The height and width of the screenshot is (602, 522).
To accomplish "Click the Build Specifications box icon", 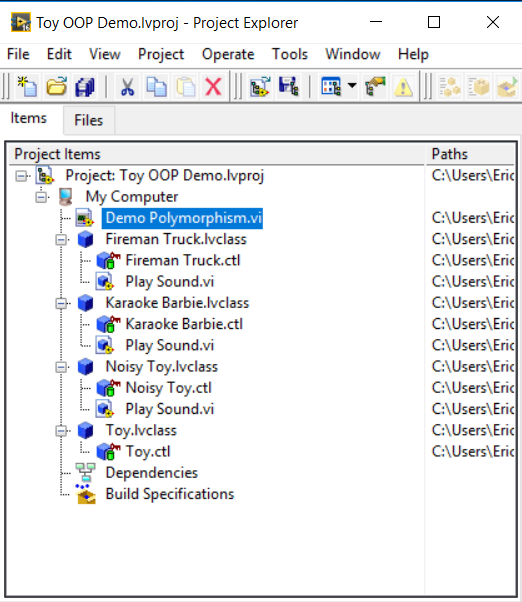I will pyautogui.click(x=86, y=494).
